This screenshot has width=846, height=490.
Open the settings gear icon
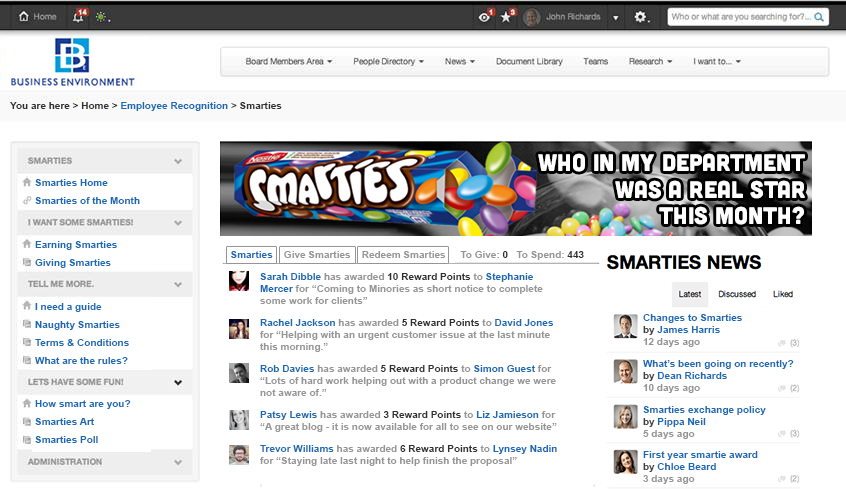coord(640,17)
